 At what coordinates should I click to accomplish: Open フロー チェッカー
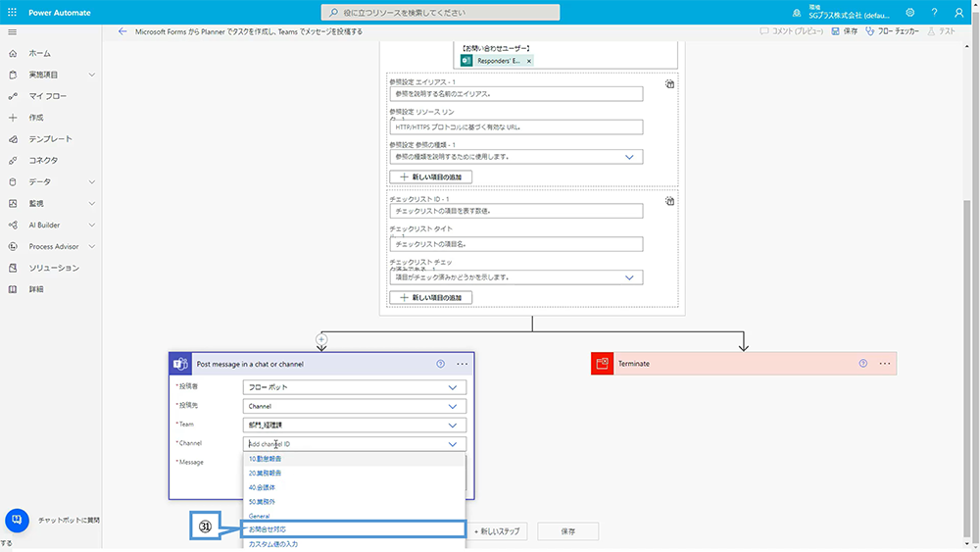pyautogui.click(x=892, y=31)
